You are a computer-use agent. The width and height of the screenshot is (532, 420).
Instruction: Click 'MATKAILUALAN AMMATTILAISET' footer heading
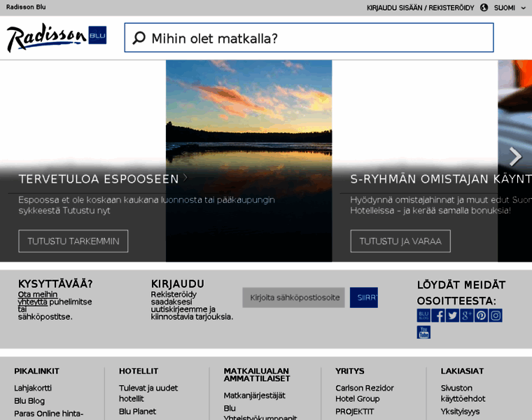click(257, 375)
